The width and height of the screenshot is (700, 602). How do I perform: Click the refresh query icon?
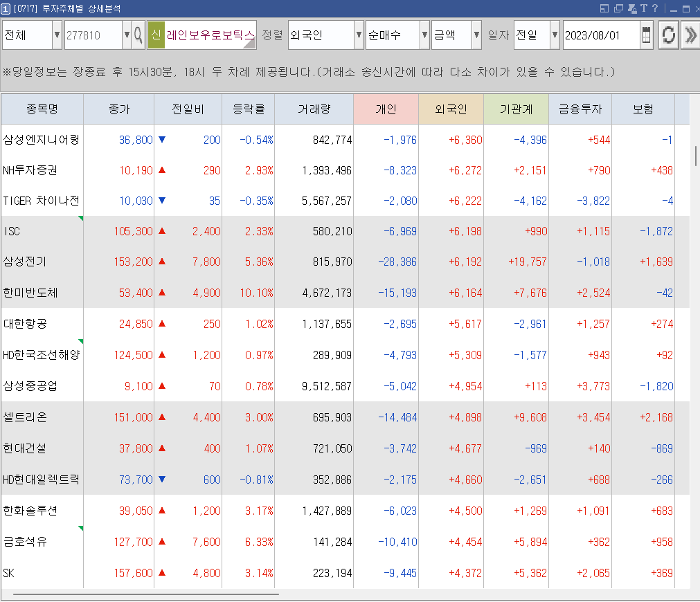click(x=668, y=35)
